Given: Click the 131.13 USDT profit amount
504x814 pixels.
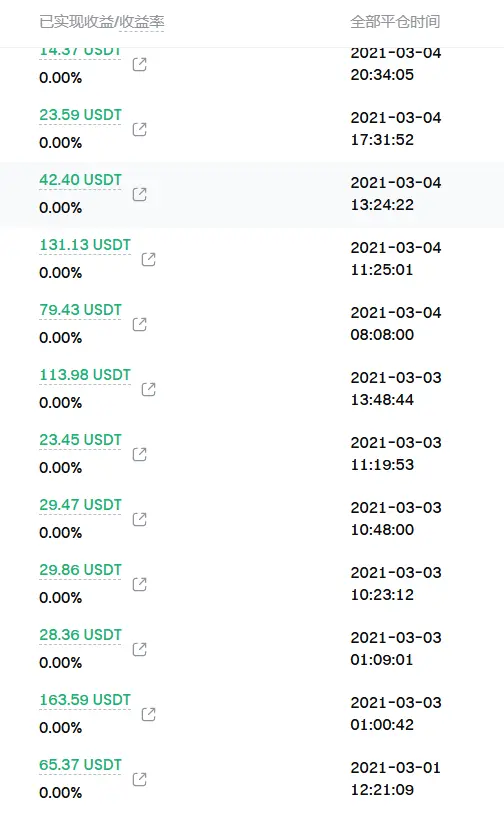Looking at the screenshot, I should tap(85, 245).
